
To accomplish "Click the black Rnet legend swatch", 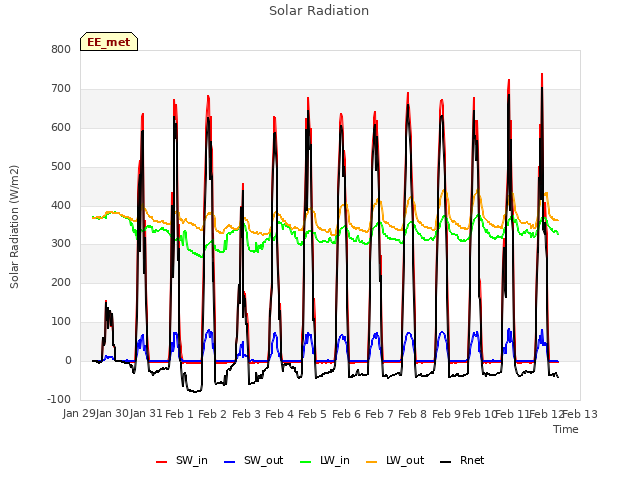I will pos(446,462).
